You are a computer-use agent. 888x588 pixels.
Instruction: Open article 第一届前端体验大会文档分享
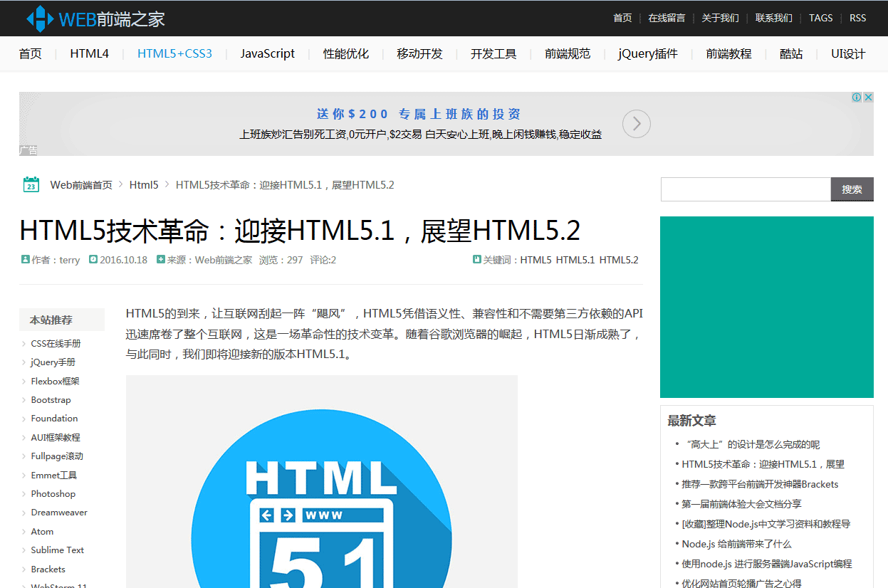741,504
